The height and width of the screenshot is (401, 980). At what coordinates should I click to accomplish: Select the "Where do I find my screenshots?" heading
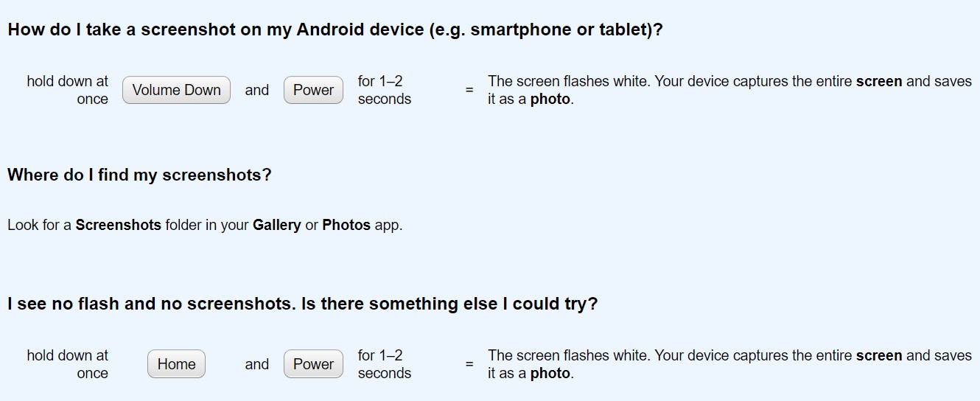[x=139, y=175]
